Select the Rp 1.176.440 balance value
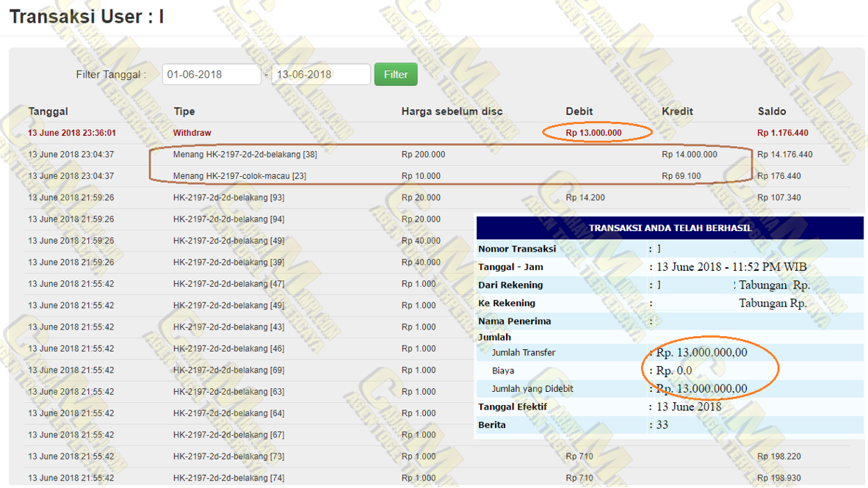Screen dimensions: 868x488 tap(783, 133)
